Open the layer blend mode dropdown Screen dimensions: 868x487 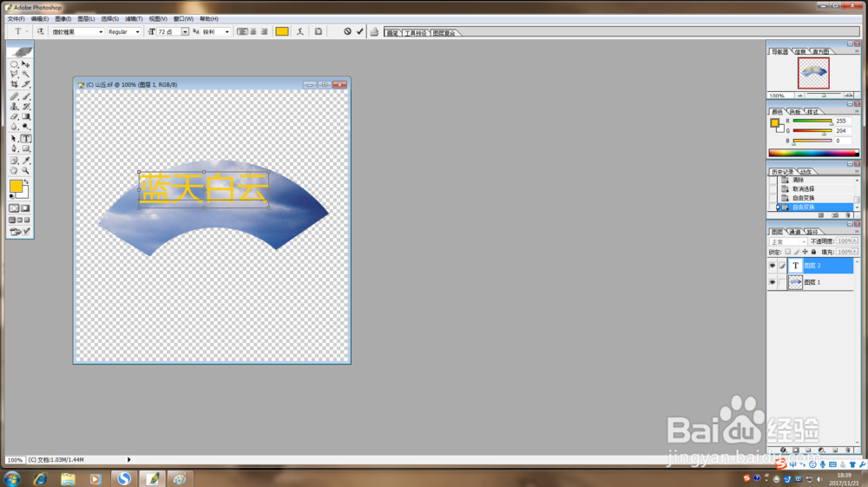[788, 242]
